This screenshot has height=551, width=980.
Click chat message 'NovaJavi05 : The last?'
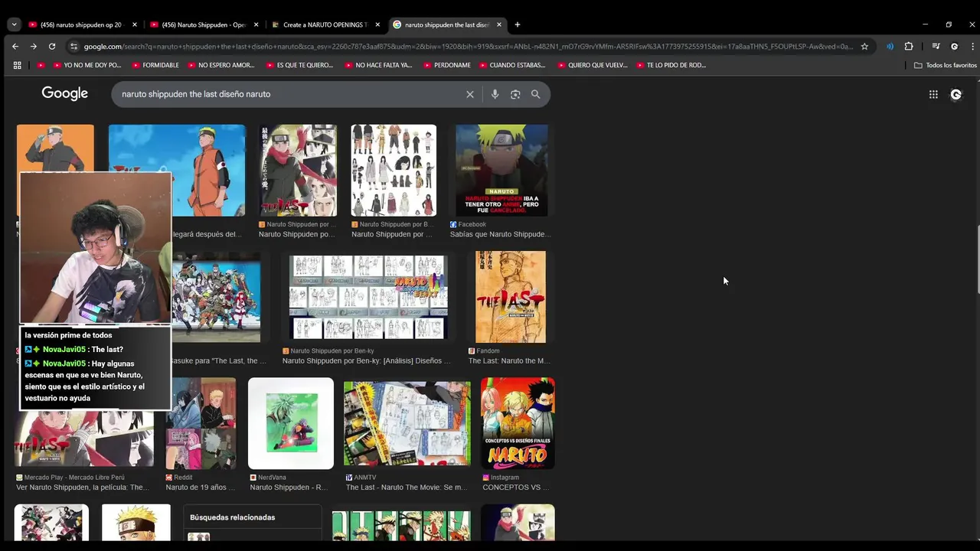point(73,349)
